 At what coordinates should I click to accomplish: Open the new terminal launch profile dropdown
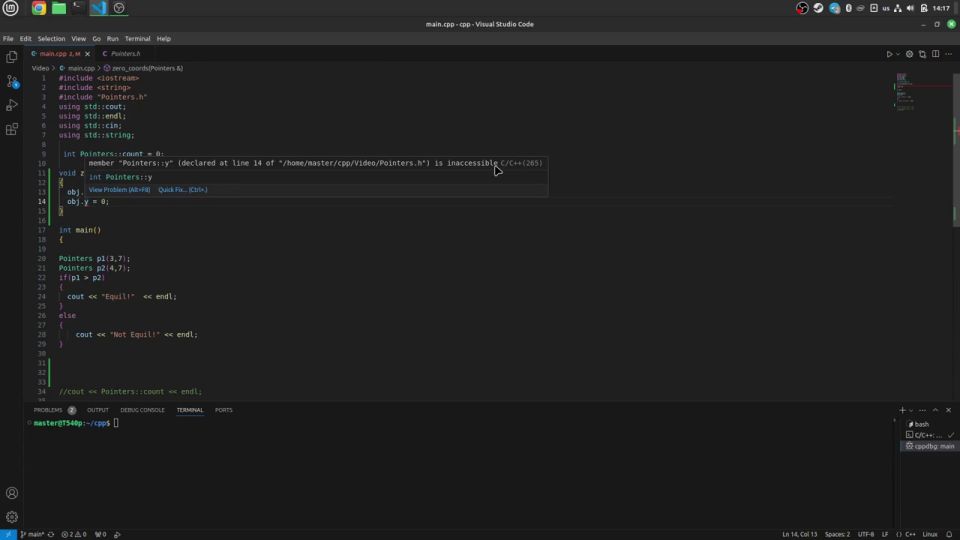point(911,410)
